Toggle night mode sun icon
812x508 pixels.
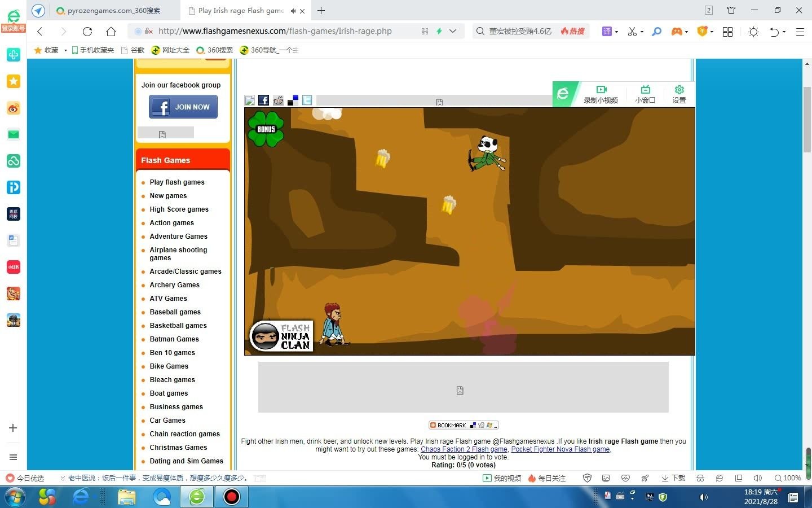(x=753, y=32)
